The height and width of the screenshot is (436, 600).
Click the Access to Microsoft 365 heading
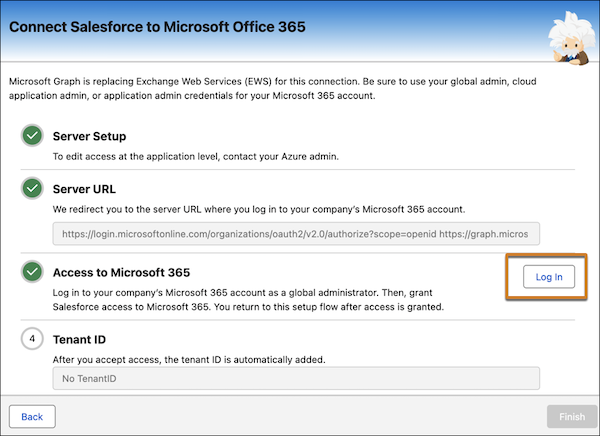(121, 273)
